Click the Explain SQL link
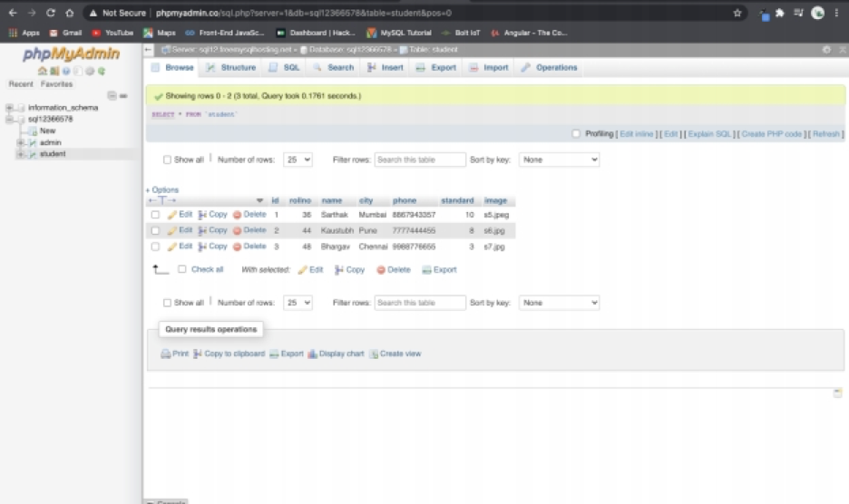Screen dimensions: 849x504 709,134
